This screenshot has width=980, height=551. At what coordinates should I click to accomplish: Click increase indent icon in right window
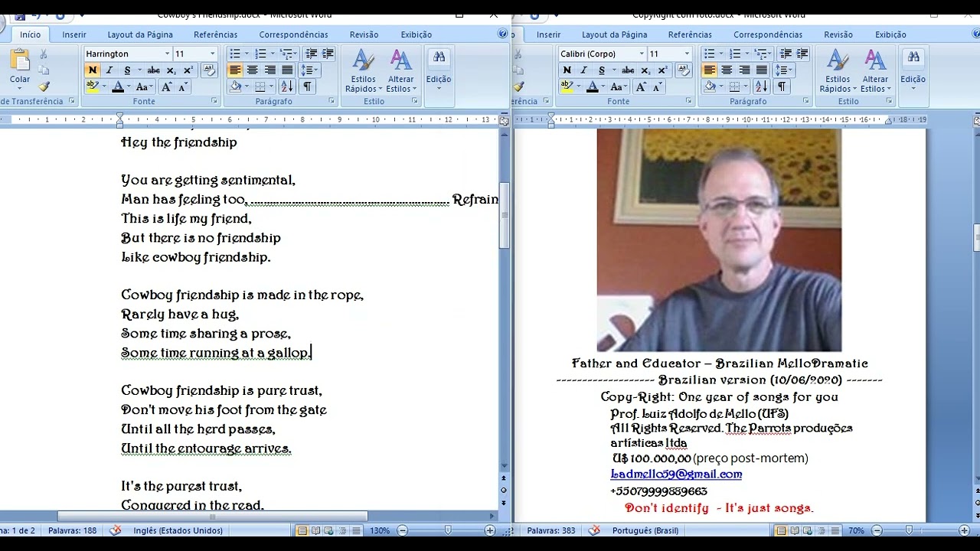click(802, 54)
